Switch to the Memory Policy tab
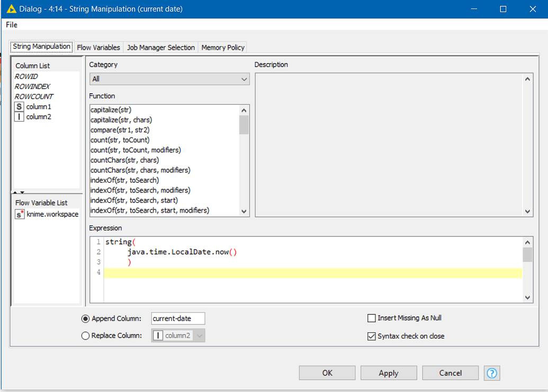Screen dimensions: 548x392 tap(222, 47)
